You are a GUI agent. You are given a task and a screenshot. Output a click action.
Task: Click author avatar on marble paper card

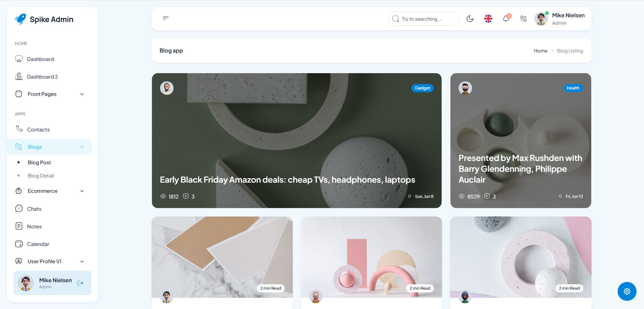[x=166, y=297]
